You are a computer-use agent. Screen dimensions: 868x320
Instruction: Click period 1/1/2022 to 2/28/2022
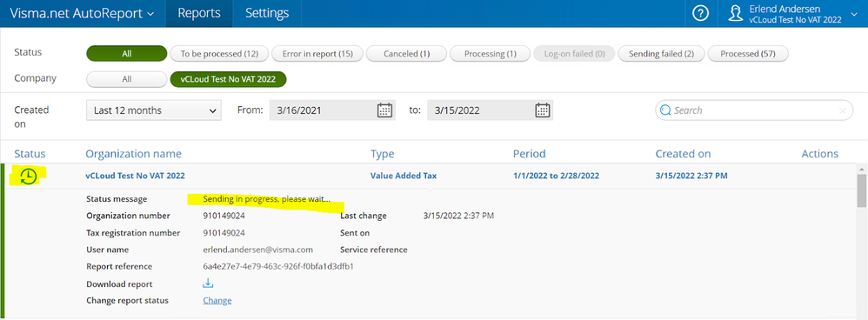coord(556,176)
